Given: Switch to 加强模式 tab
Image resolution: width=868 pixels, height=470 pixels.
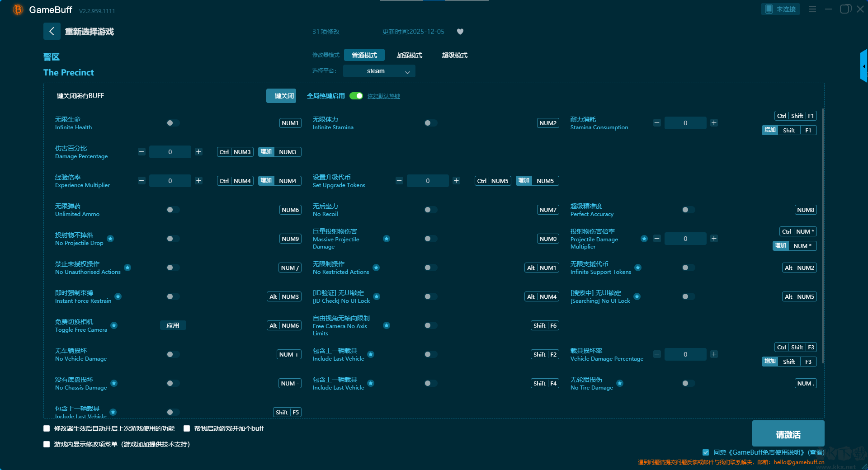Looking at the screenshot, I should tap(409, 55).
